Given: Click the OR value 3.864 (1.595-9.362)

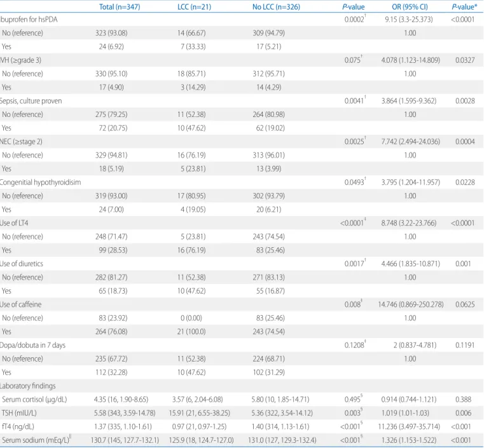Looking at the screenshot, I should pyautogui.click(x=409, y=101).
